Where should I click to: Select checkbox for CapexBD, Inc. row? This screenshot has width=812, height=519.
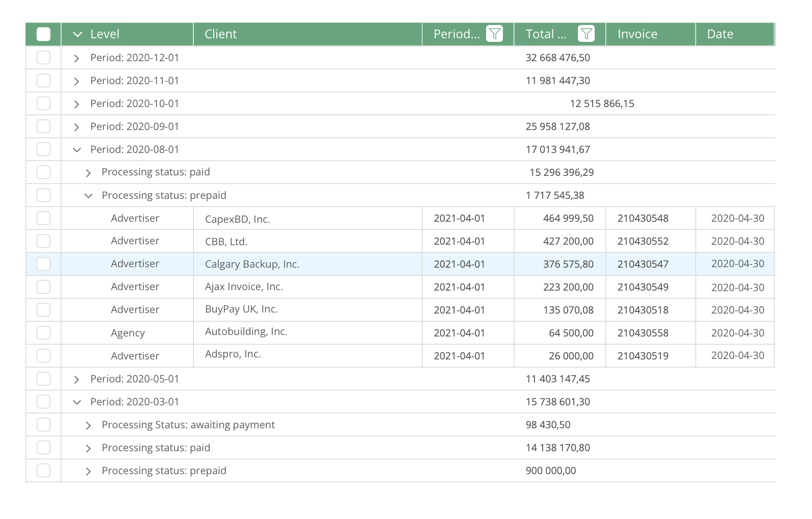tap(43, 218)
